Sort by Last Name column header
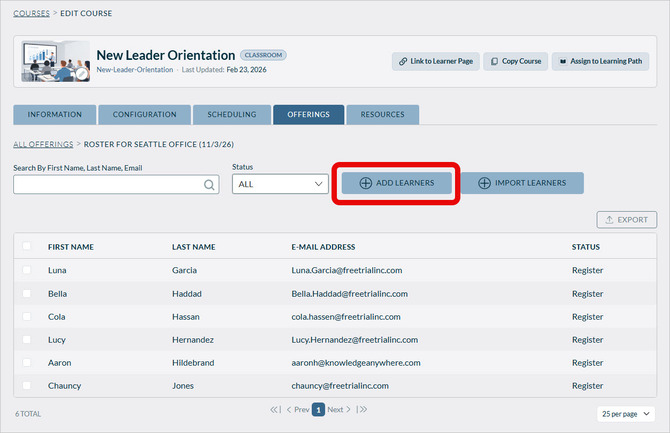The height and width of the screenshot is (433, 670). 194,247
